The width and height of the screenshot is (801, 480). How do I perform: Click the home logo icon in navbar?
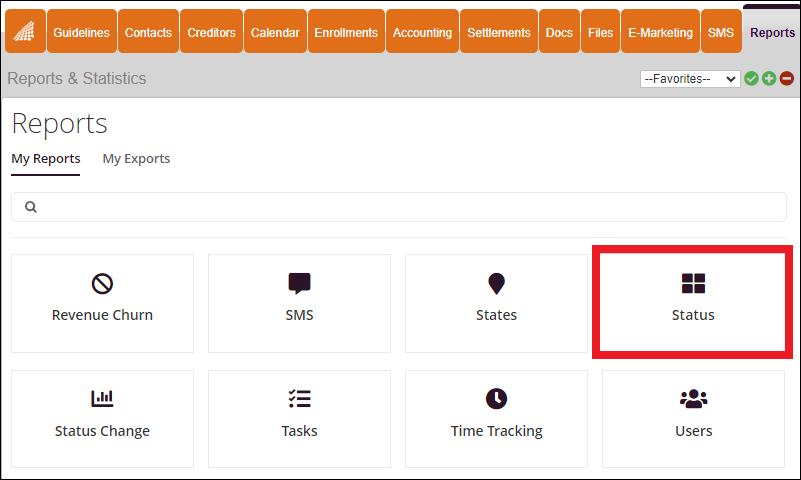[25, 32]
